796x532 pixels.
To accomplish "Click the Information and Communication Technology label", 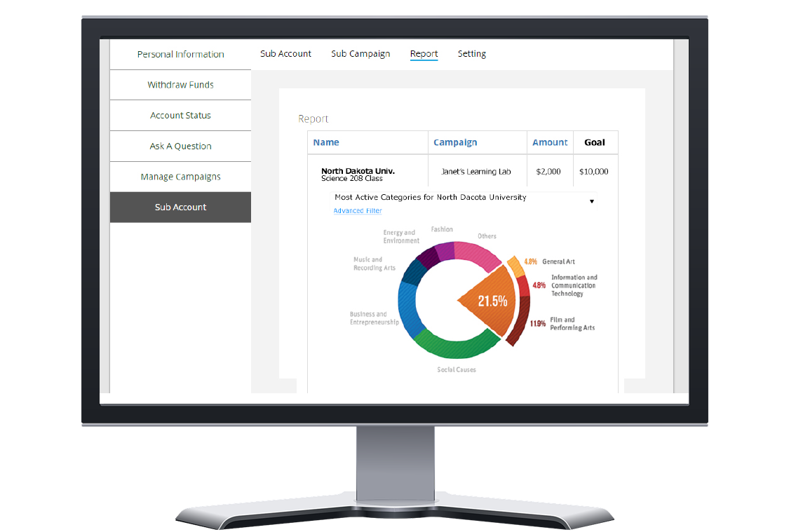I will [x=574, y=285].
